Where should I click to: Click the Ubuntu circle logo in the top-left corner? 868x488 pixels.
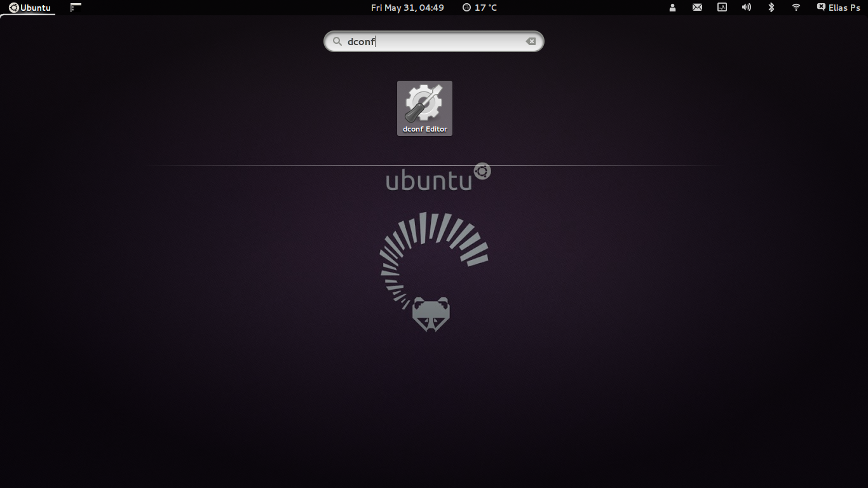[x=14, y=8]
